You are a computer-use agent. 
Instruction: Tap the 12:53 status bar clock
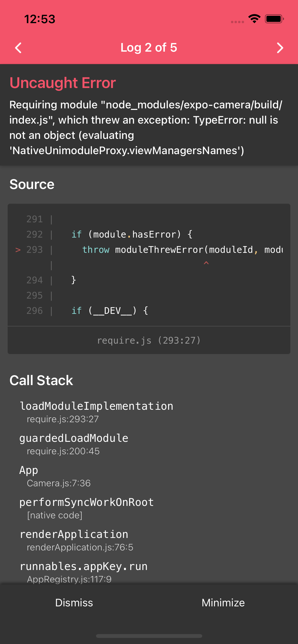40,19
